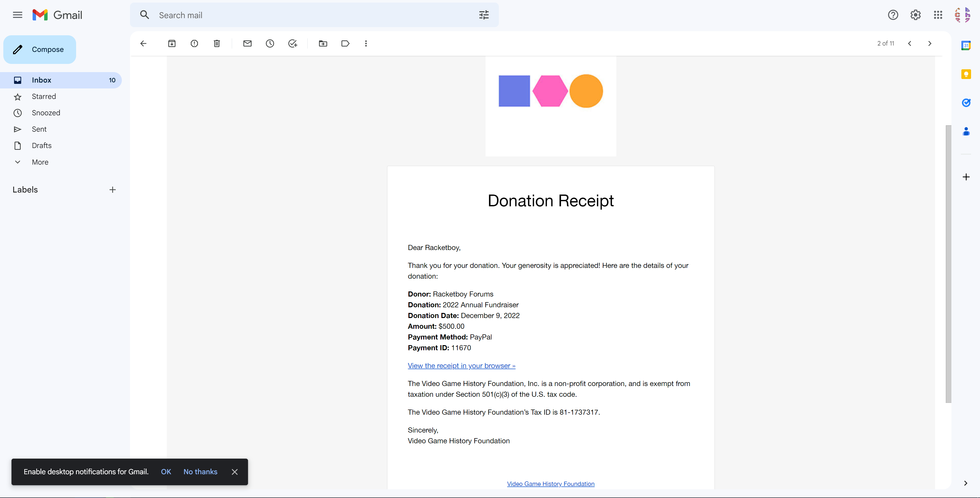Mark email as unread
The height and width of the screenshot is (498, 980).
pos(247,43)
